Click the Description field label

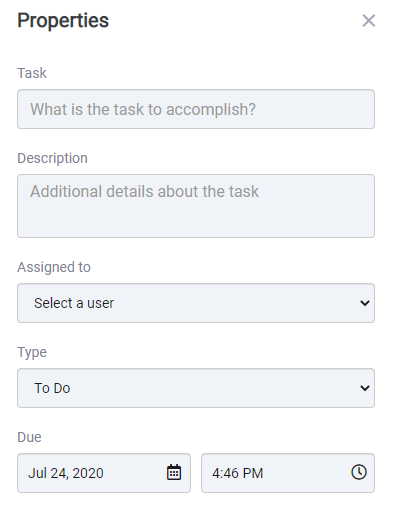52,158
